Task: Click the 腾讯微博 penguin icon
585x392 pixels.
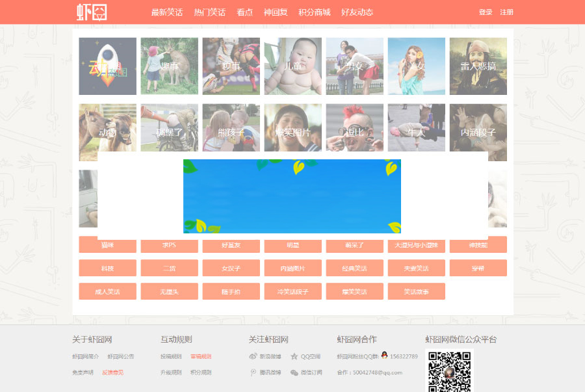Action: [x=252, y=373]
